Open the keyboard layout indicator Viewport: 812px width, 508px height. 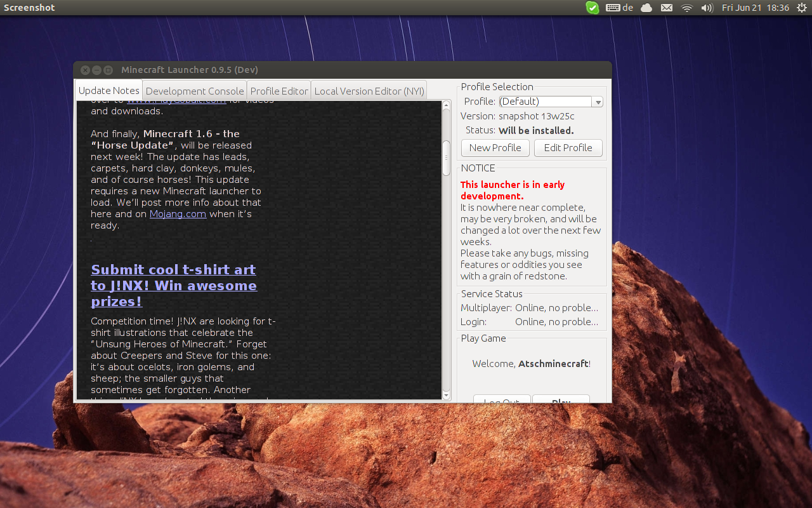[620, 8]
